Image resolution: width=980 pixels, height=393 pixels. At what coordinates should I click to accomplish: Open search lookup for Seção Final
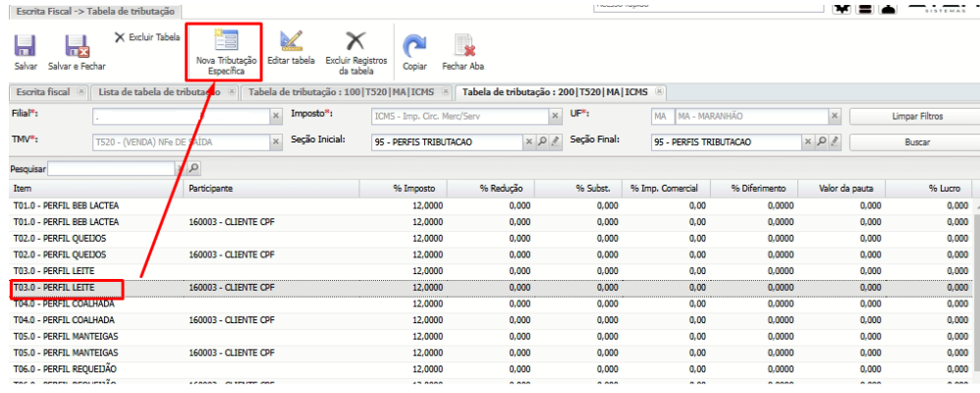[x=822, y=142]
